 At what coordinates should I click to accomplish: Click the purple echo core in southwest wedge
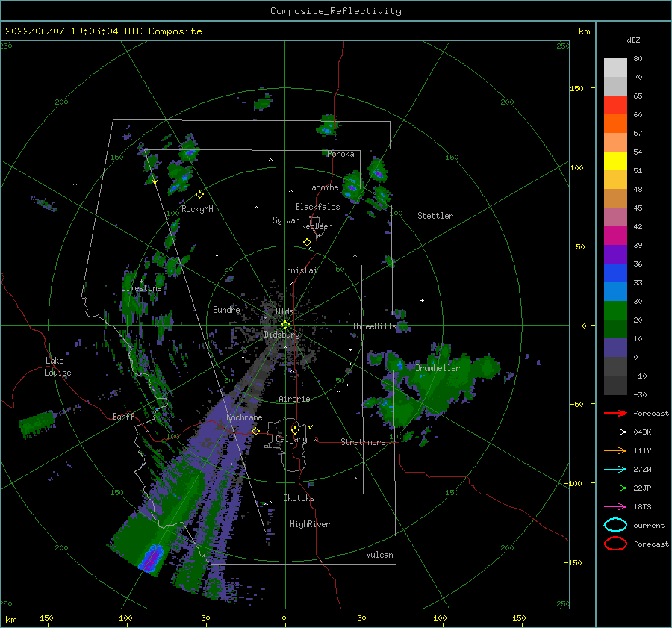(x=152, y=558)
